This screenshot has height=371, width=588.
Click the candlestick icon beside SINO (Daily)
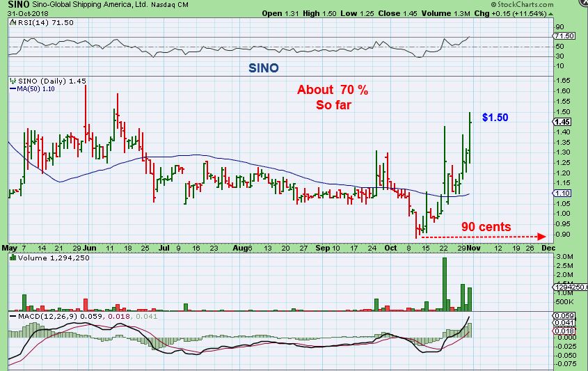[13, 81]
